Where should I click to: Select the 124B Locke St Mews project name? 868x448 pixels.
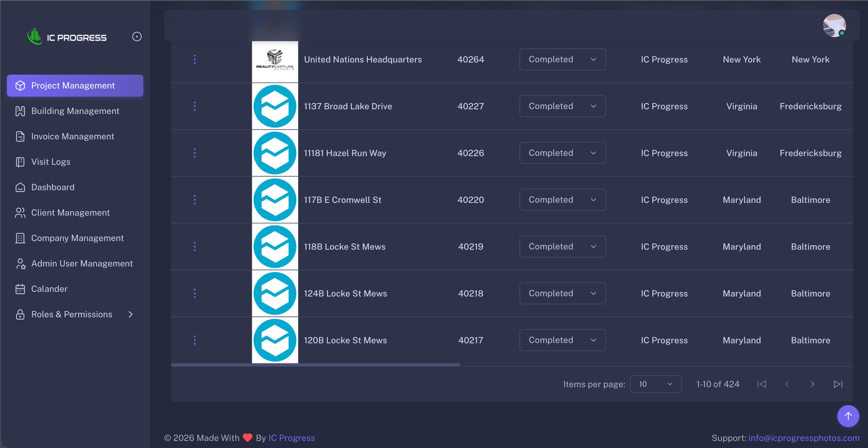pos(346,293)
